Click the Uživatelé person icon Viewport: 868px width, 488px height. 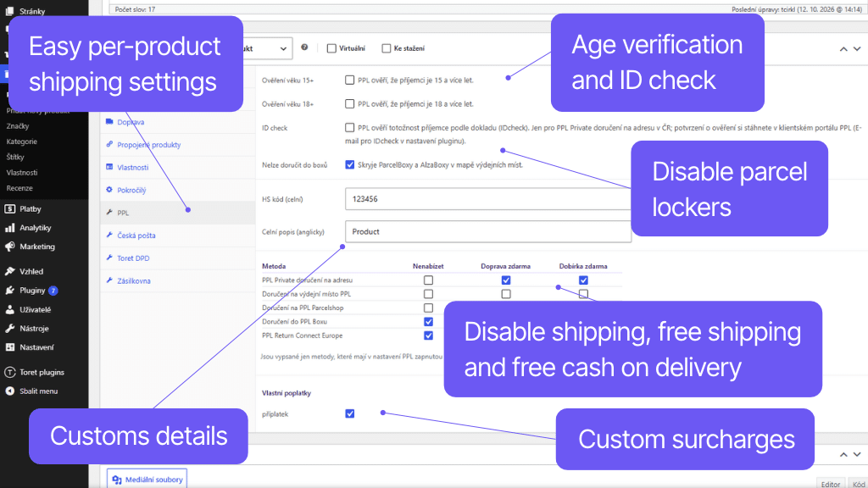tap(9, 309)
